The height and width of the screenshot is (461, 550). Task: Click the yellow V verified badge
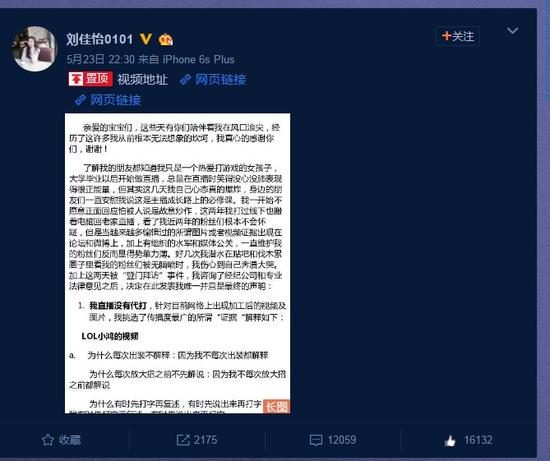click(x=146, y=39)
